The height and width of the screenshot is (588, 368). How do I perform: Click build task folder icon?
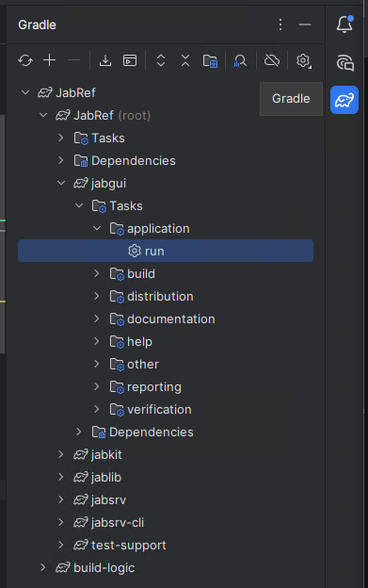coord(117,274)
